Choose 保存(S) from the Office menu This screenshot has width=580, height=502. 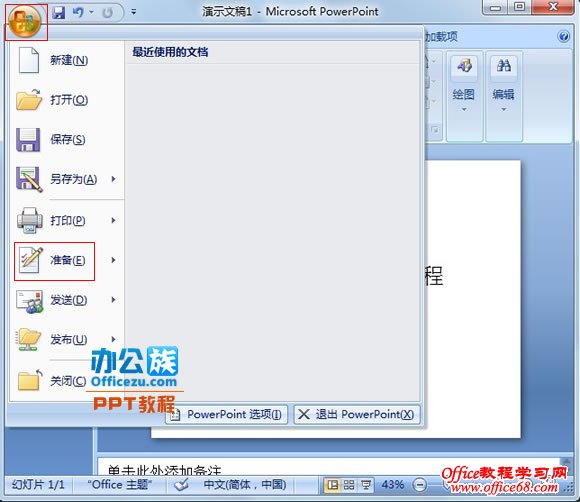pos(67,139)
